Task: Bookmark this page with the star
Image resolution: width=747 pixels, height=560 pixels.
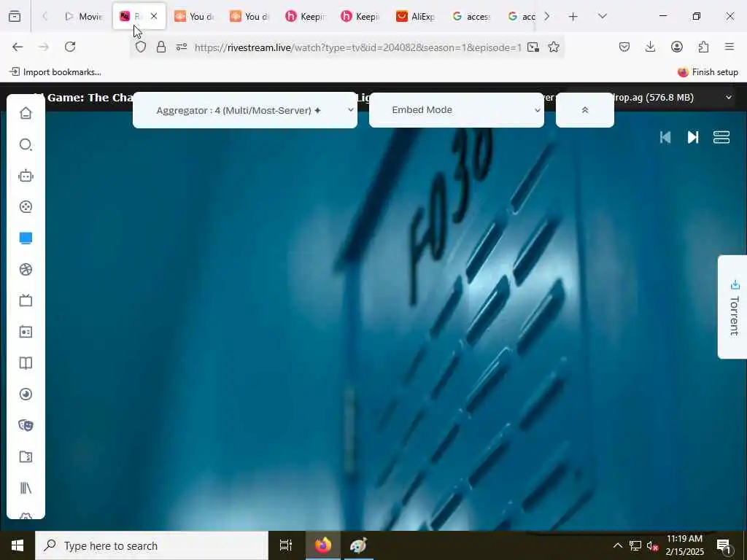Action: (x=554, y=47)
